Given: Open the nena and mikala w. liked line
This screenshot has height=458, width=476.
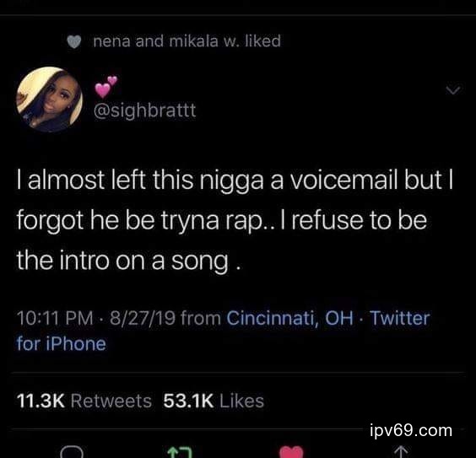Looking at the screenshot, I should click(x=187, y=41).
